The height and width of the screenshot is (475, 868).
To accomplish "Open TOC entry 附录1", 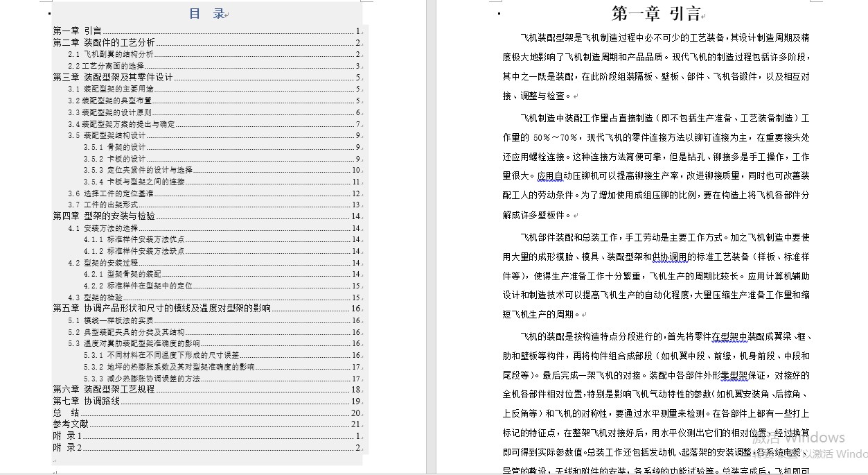I will click(207, 435).
